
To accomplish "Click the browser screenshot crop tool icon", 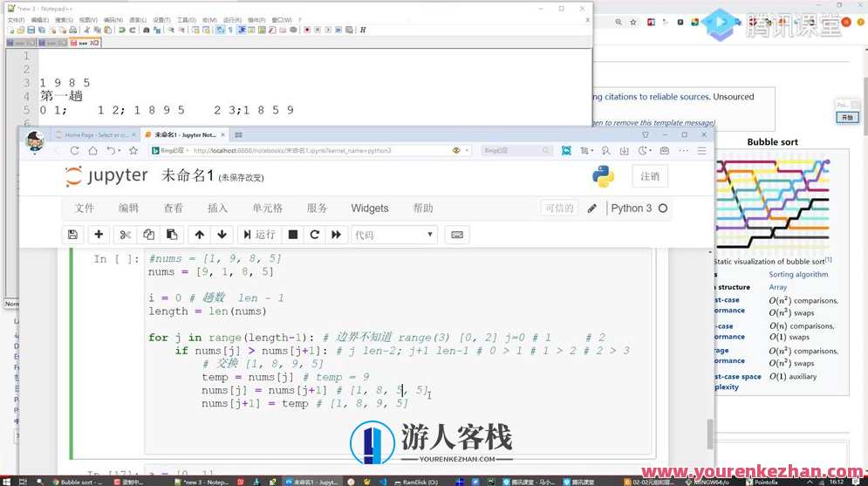I will point(584,151).
